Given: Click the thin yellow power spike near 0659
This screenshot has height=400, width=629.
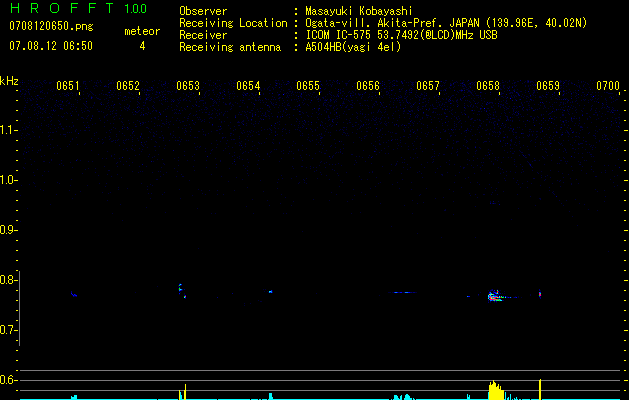Looking at the screenshot, I should click(540, 389).
